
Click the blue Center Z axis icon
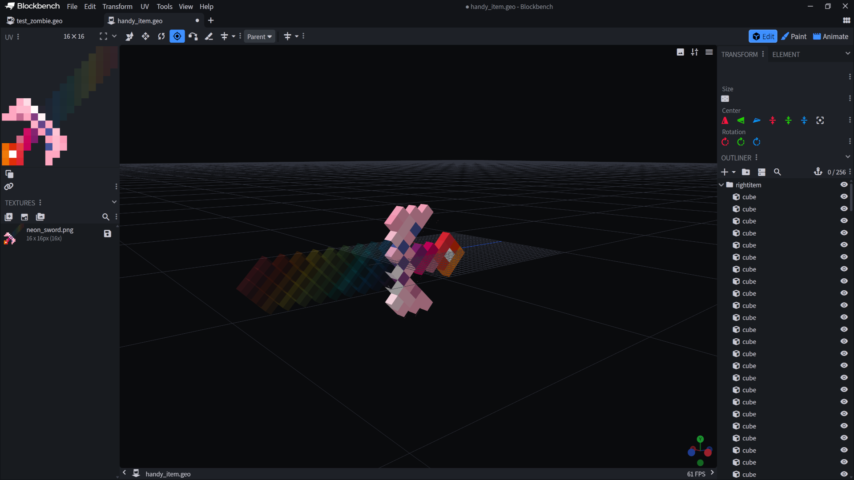pos(757,120)
